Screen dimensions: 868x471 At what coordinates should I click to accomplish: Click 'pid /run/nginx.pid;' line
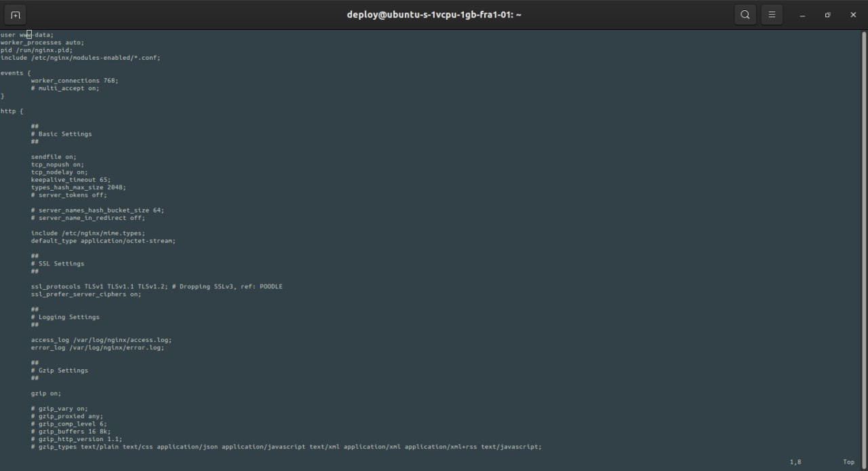pos(37,50)
